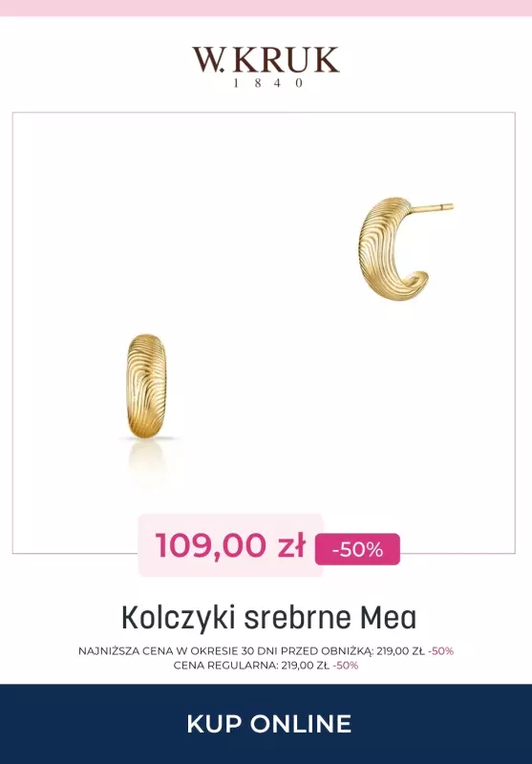Screen dimensions: 532x764
Task: Click the pink -50% after the lowest price line
Action: [x=441, y=651]
